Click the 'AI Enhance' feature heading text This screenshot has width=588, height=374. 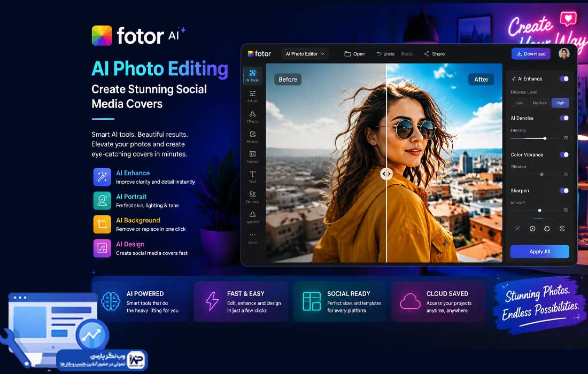(x=133, y=173)
